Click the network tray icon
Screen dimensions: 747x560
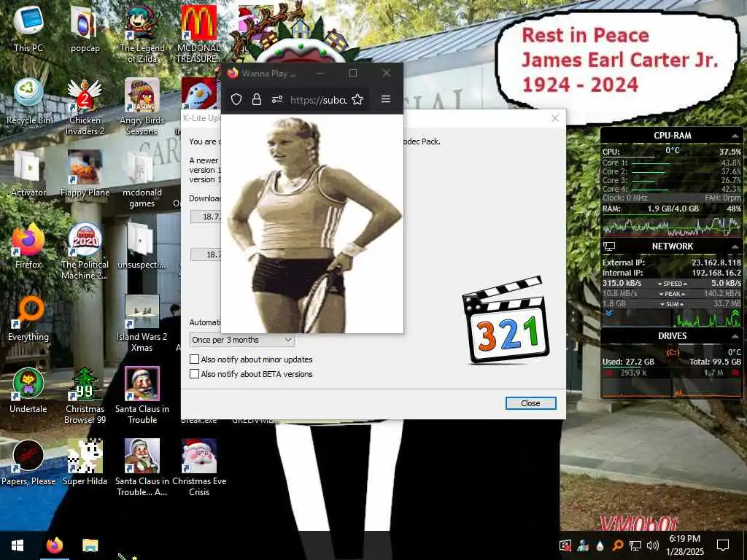[635, 545]
